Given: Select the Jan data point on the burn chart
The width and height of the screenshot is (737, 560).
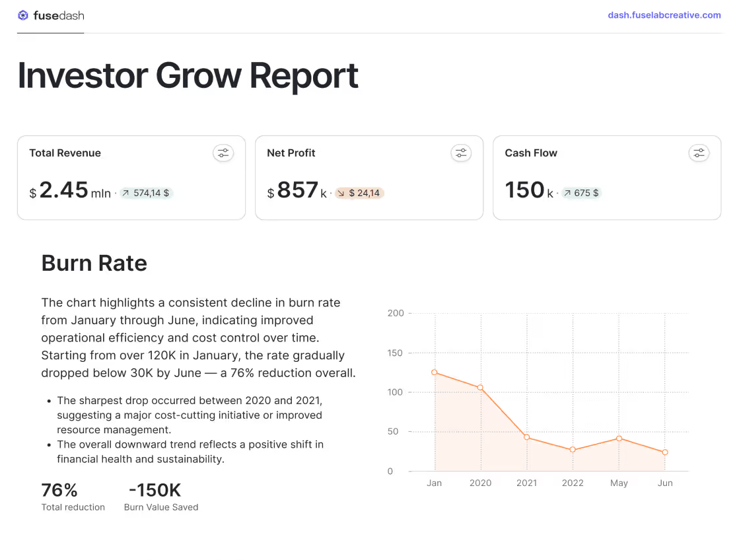Looking at the screenshot, I should tap(434, 372).
